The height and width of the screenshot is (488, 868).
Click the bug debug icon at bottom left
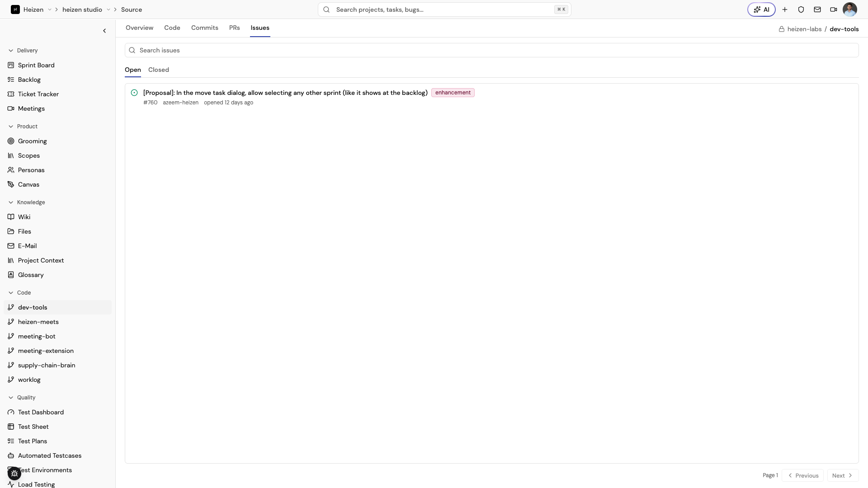pyautogui.click(x=14, y=474)
